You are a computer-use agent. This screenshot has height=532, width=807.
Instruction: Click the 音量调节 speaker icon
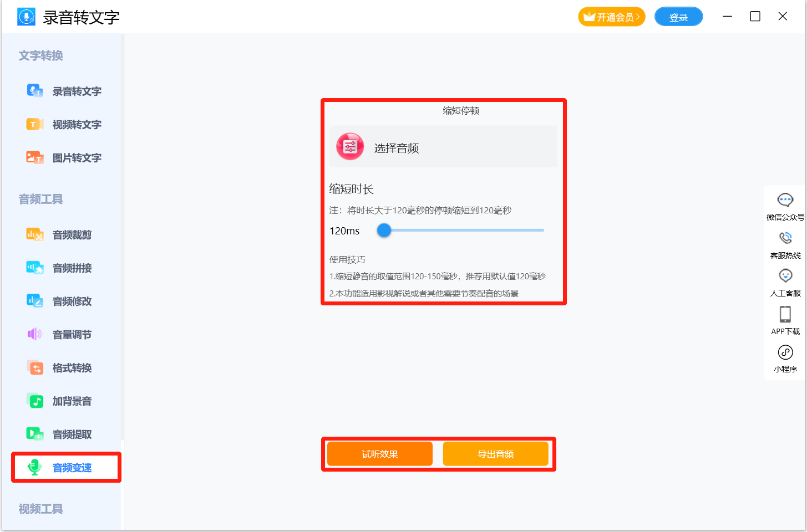click(x=35, y=334)
